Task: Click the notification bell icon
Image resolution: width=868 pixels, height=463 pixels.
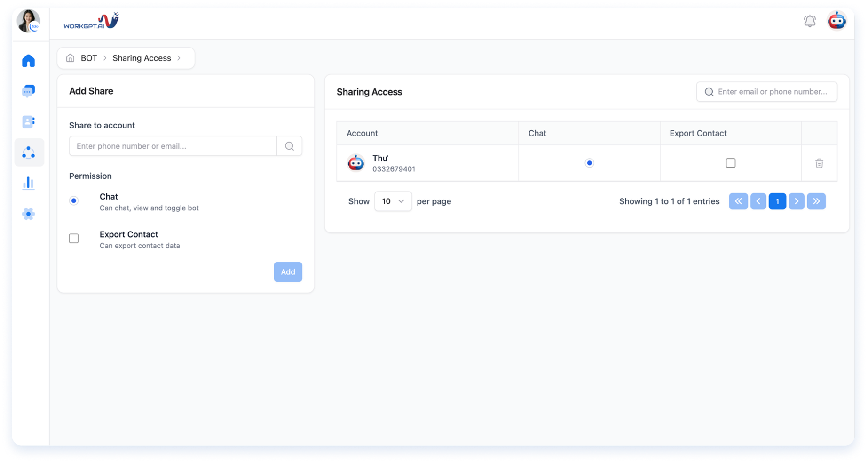Action: [810, 21]
